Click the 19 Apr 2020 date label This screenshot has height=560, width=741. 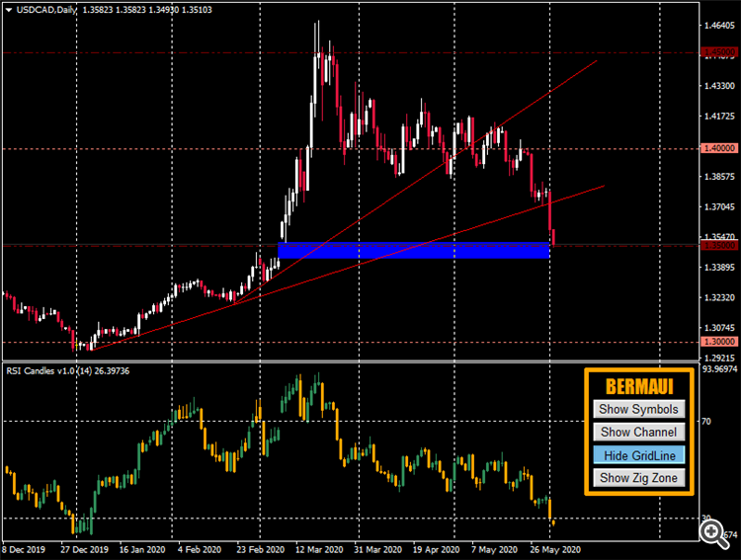click(436, 549)
